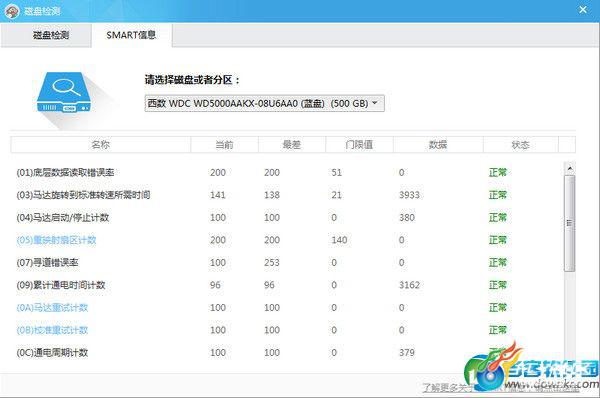Select the (09)累计通电时间计数 row
The image size is (600, 398).
click(x=287, y=285)
